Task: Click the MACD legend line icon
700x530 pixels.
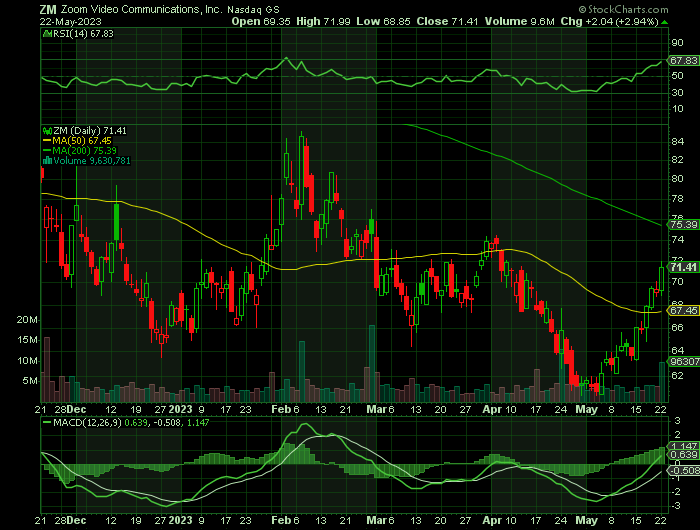Action: coord(47,422)
